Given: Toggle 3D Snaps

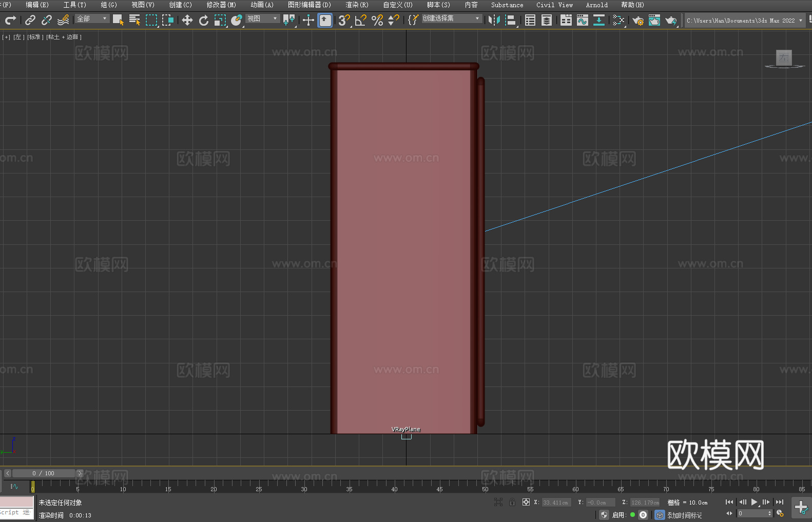Looking at the screenshot, I should 344,20.
